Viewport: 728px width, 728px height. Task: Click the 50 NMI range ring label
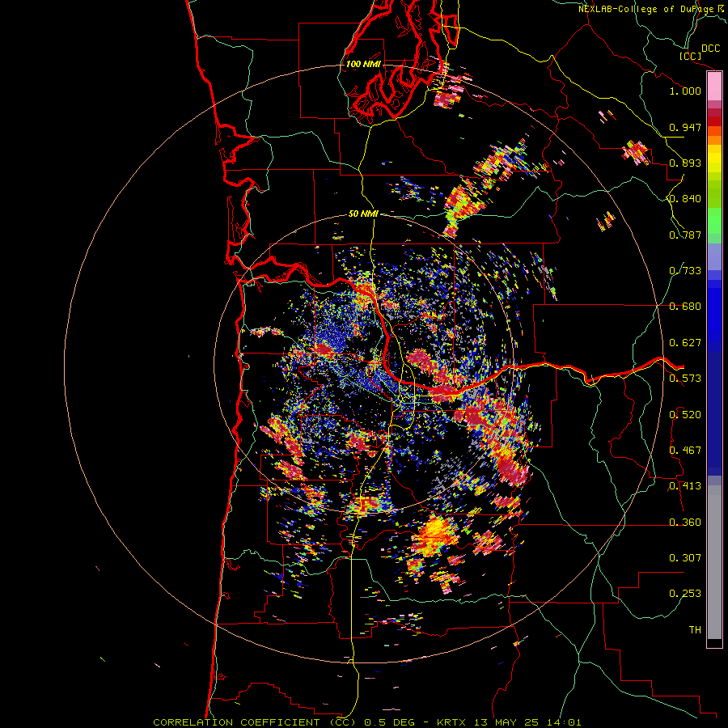point(363,214)
